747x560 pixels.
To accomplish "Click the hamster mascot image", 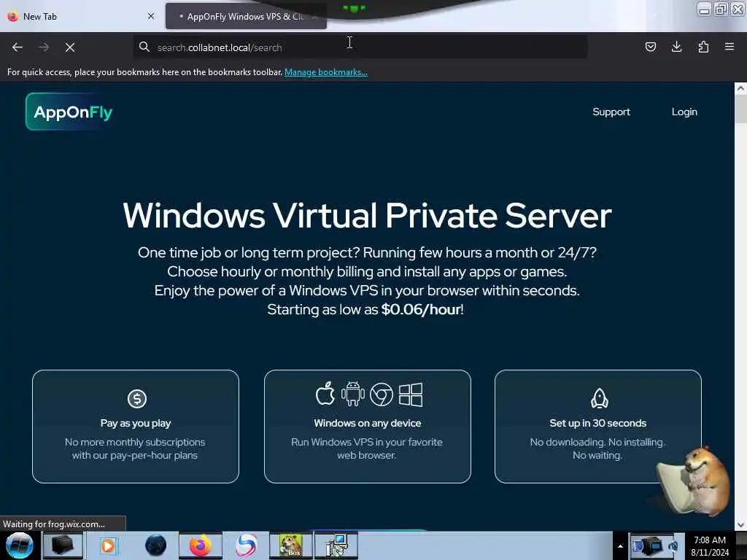I will click(x=694, y=481).
